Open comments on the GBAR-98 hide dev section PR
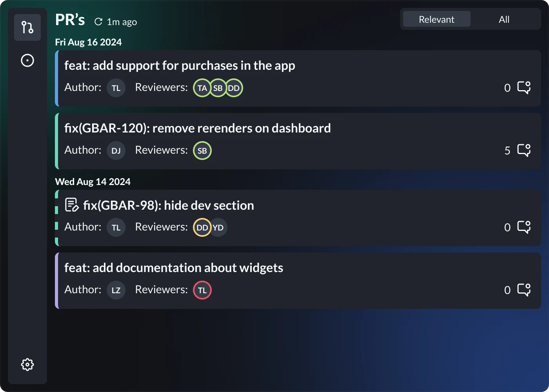The image size is (549, 392). tap(524, 227)
